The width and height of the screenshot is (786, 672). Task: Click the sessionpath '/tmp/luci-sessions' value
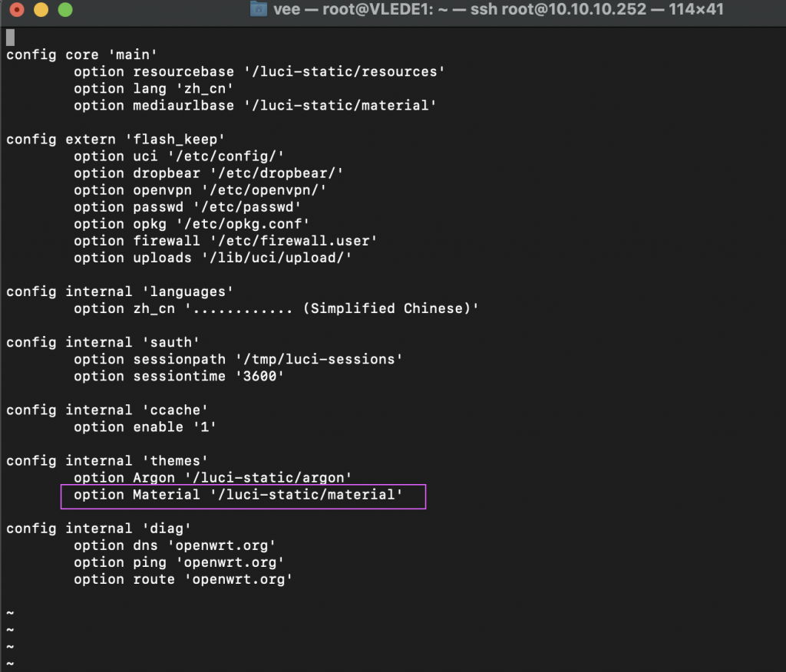coord(319,359)
